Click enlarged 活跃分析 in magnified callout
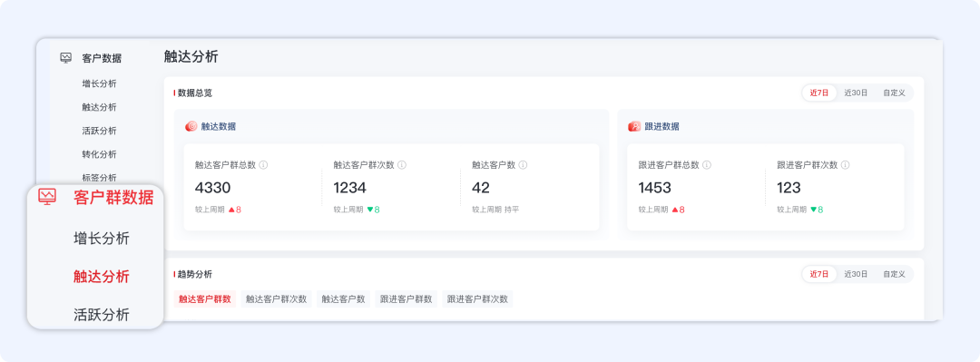The image size is (980, 362). pos(102,315)
